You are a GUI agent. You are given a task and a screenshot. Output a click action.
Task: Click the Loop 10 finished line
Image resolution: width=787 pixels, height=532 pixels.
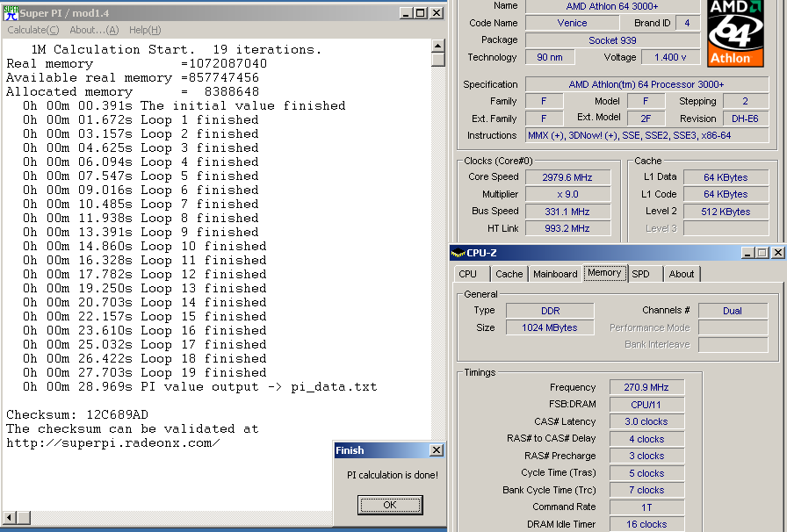coord(145,247)
